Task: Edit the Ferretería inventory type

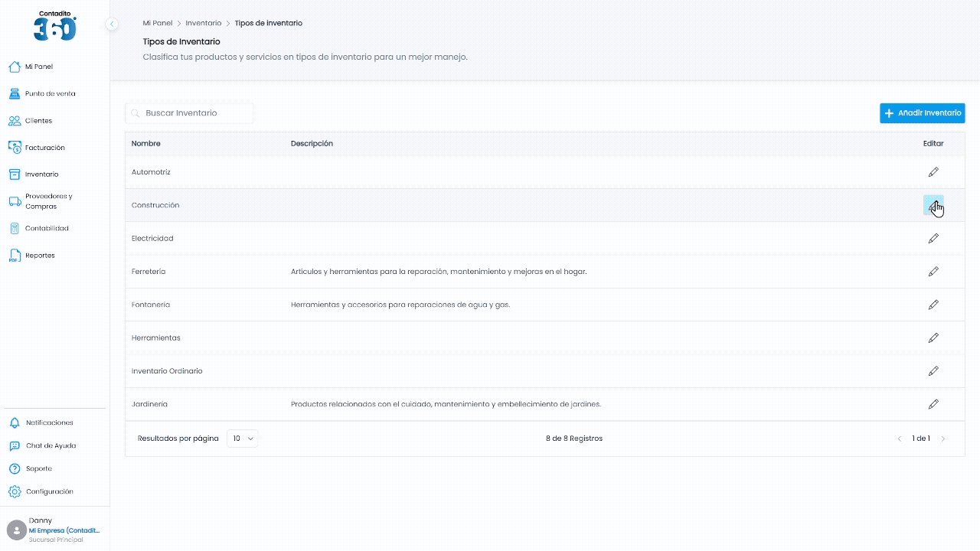Action: 933,272
